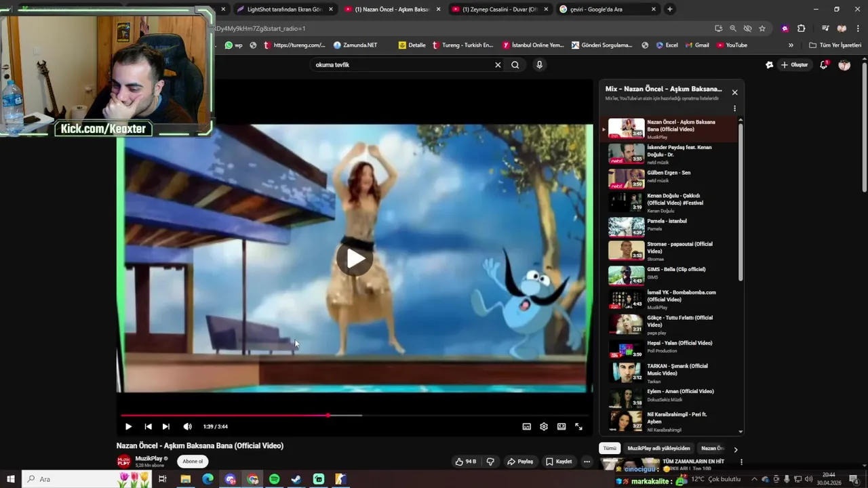
Task: Seek on the red video progress bar
Action: point(355,415)
